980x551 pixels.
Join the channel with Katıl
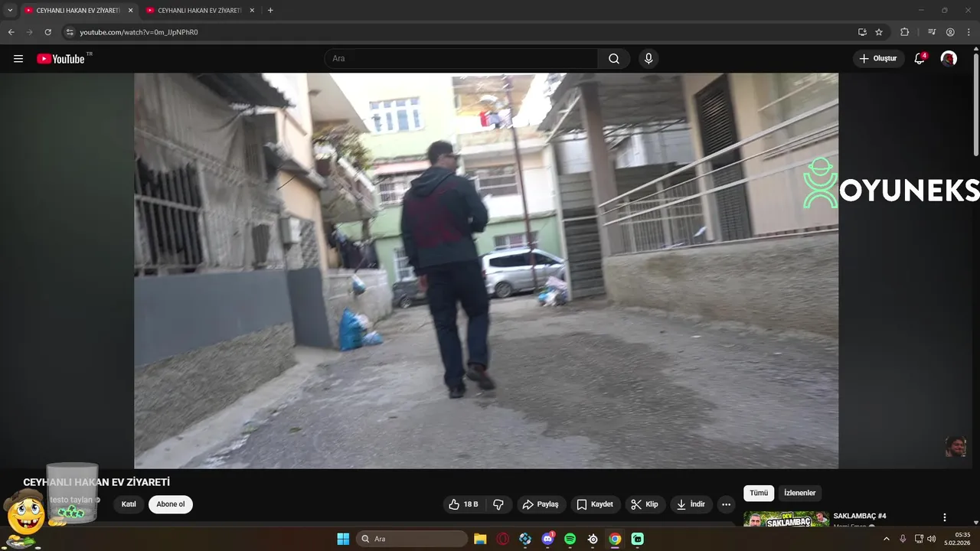pyautogui.click(x=129, y=504)
